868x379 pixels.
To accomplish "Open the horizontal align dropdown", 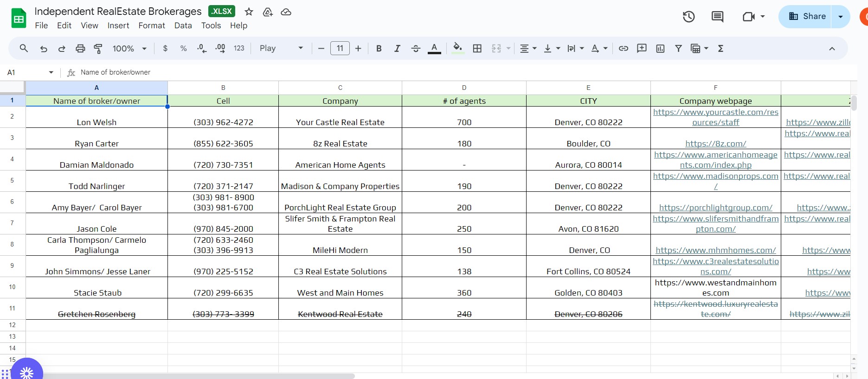I will pos(528,48).
